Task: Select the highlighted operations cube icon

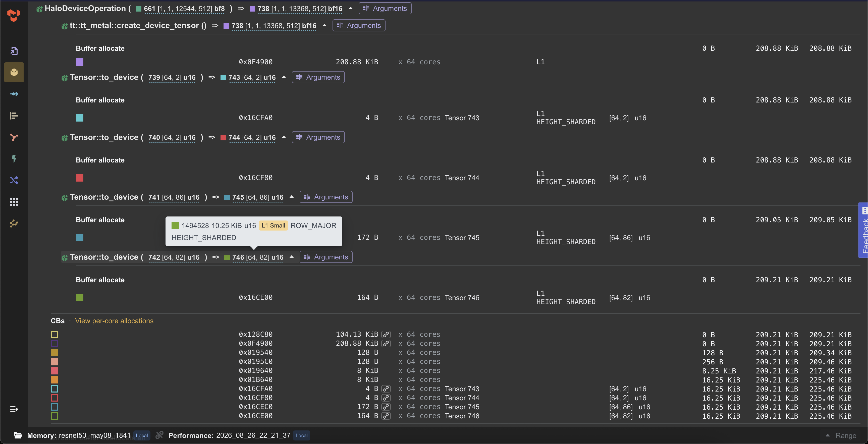Action: pyautogui.click(x=14, y=72)
